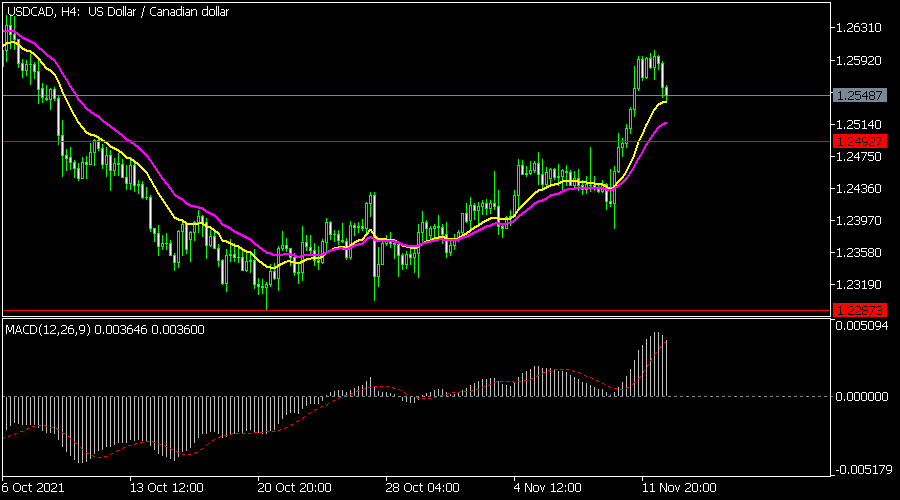Image resolution: width=900 pixels, height=500 pixels.
Task: Click the MACD scale value 0.000000
Action: tap(862, 397)
